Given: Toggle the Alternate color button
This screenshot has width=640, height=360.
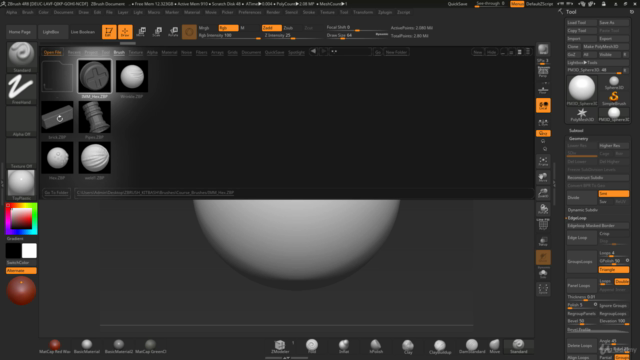Looking at the screenshot, I should coord(21,271).
